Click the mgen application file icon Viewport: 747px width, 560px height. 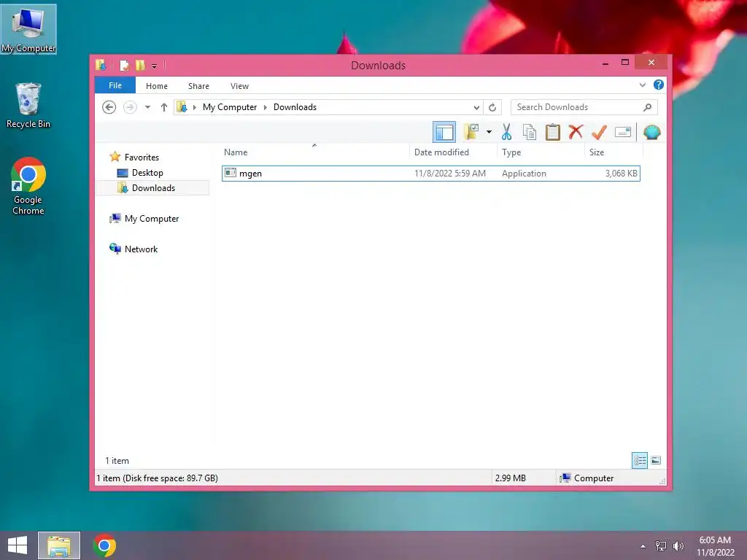click(230, 173)
